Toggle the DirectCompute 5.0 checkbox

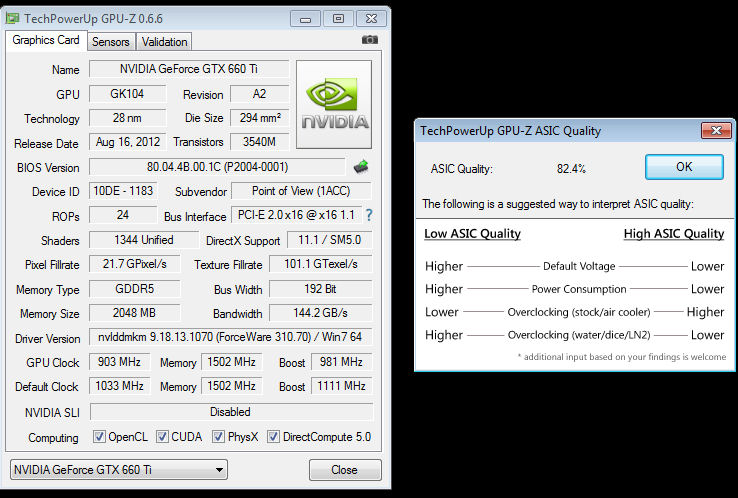pyautogui.click(x=273, y=437)
